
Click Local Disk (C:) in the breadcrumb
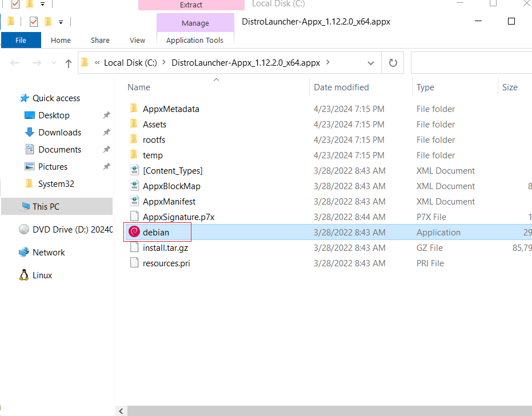[x=130, y=63]
